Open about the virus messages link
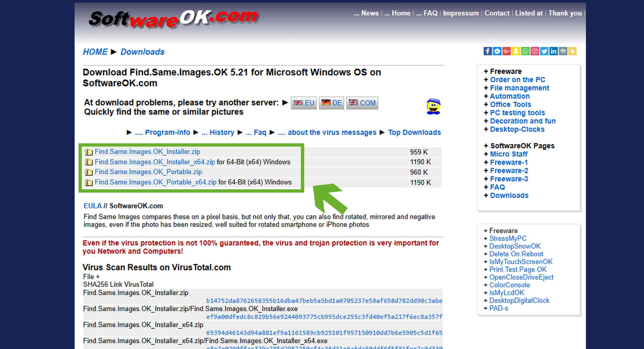 point(327,132)
